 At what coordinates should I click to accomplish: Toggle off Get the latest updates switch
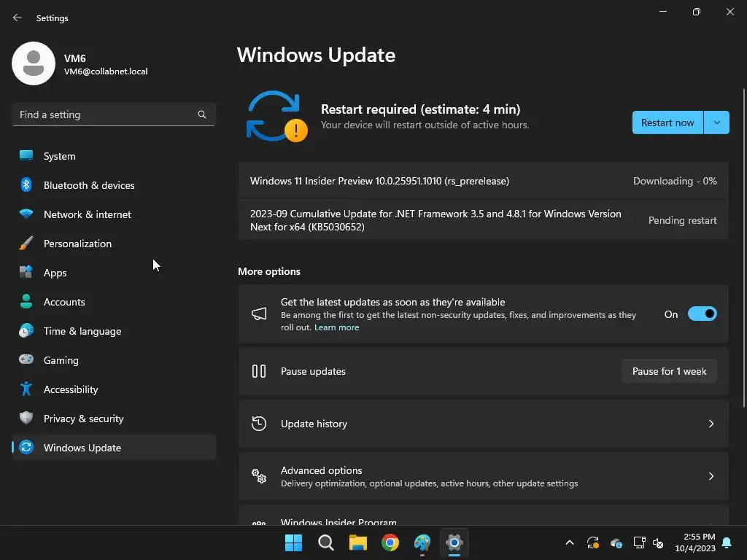coord(703,314)
